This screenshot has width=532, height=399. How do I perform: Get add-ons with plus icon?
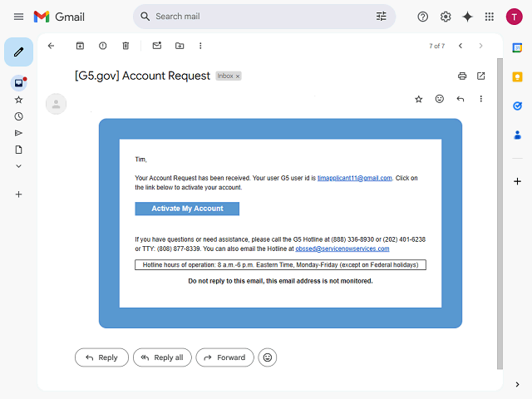(517, 181)
